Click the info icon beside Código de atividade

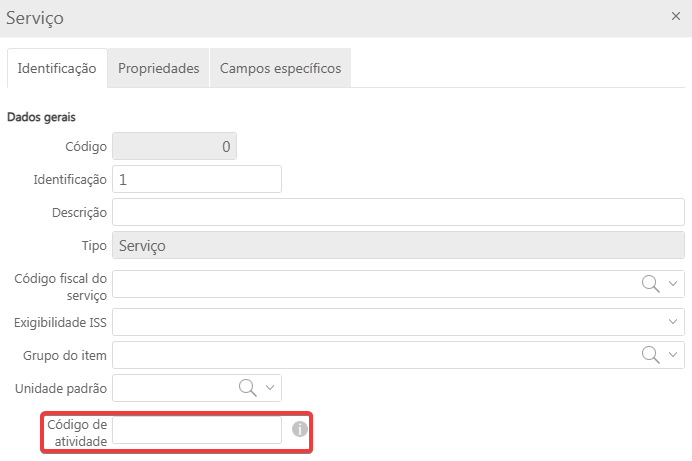click(298, 430)
